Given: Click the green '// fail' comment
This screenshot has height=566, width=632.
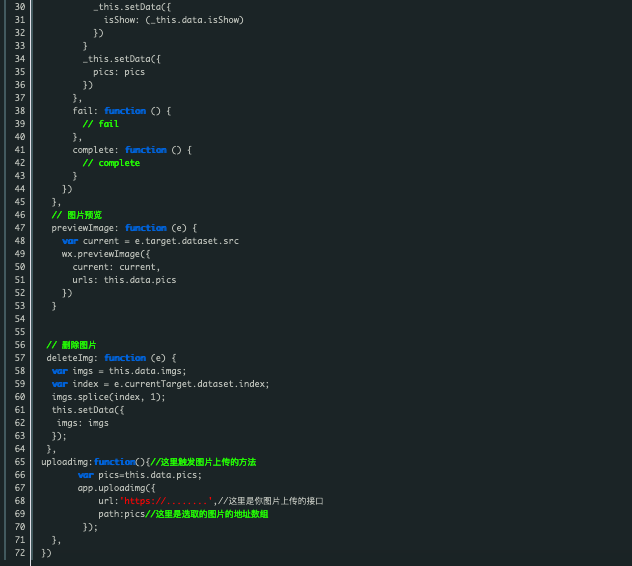Looking at the screenshot, I should (x=101, y=124).
